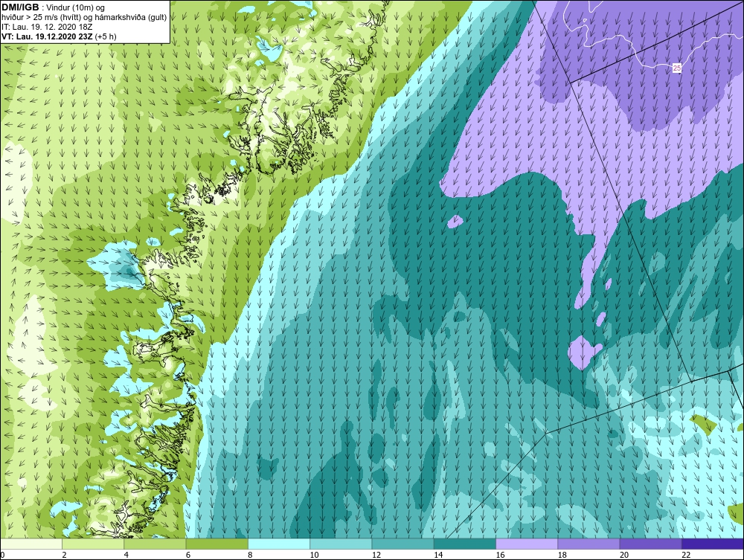This screenshot has width=744, height=560.
Task: Click the 8–10 m/s pale cyan legend swatch
Action: point(279,544)
